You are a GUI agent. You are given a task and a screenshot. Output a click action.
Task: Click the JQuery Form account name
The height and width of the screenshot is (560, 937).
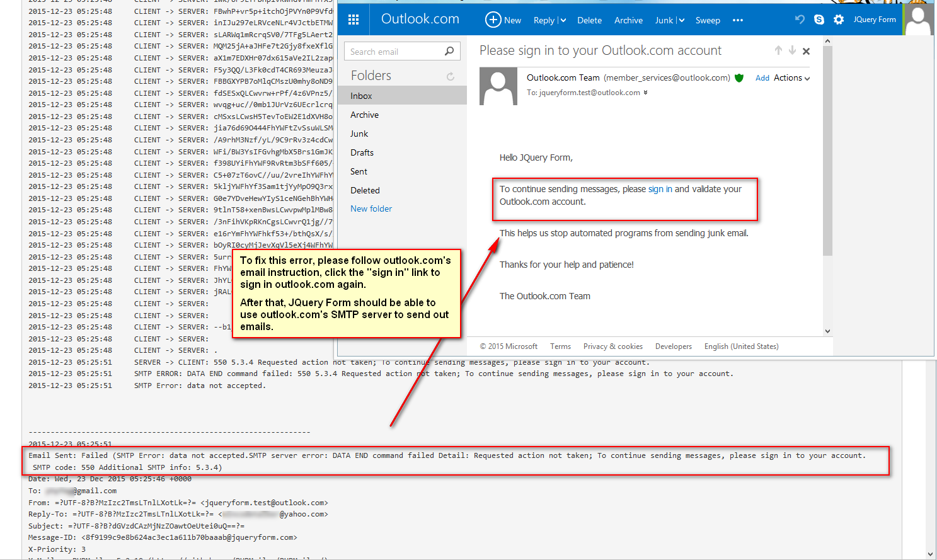point(875,20)
